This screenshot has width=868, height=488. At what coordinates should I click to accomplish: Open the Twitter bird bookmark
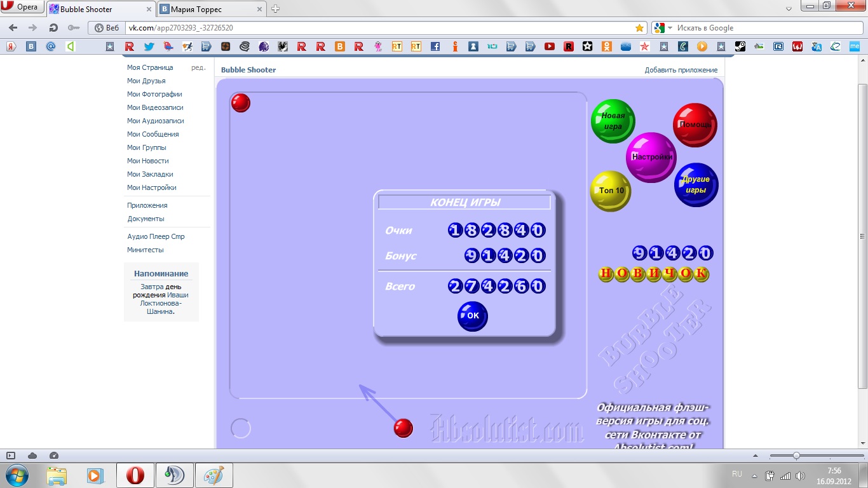tap(149, 46)
